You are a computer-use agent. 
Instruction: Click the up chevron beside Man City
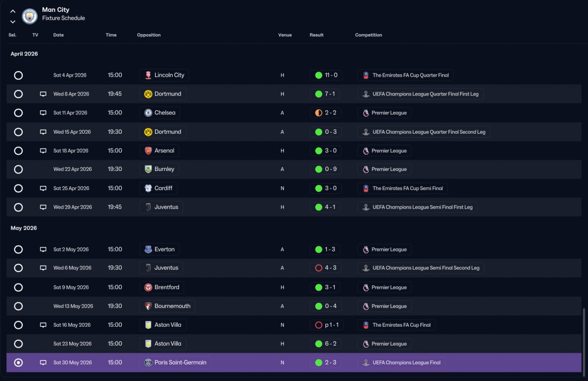click(x=13, y=11)
